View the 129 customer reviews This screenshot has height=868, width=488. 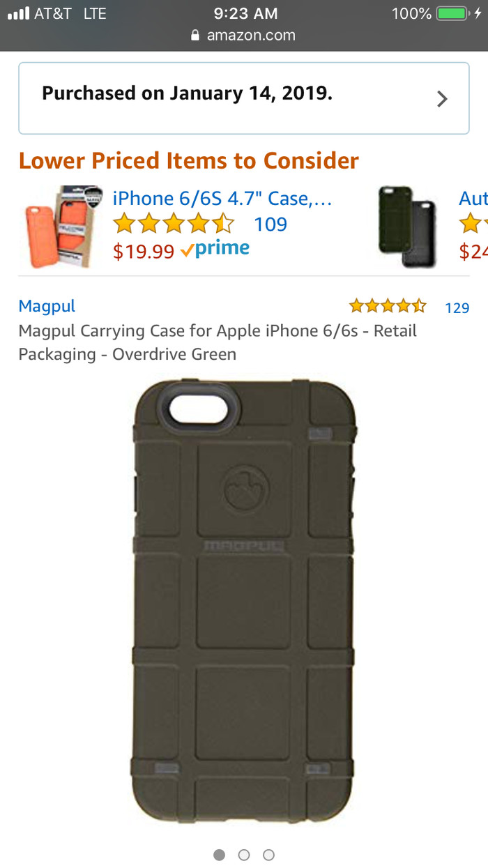tap(457, 307)
